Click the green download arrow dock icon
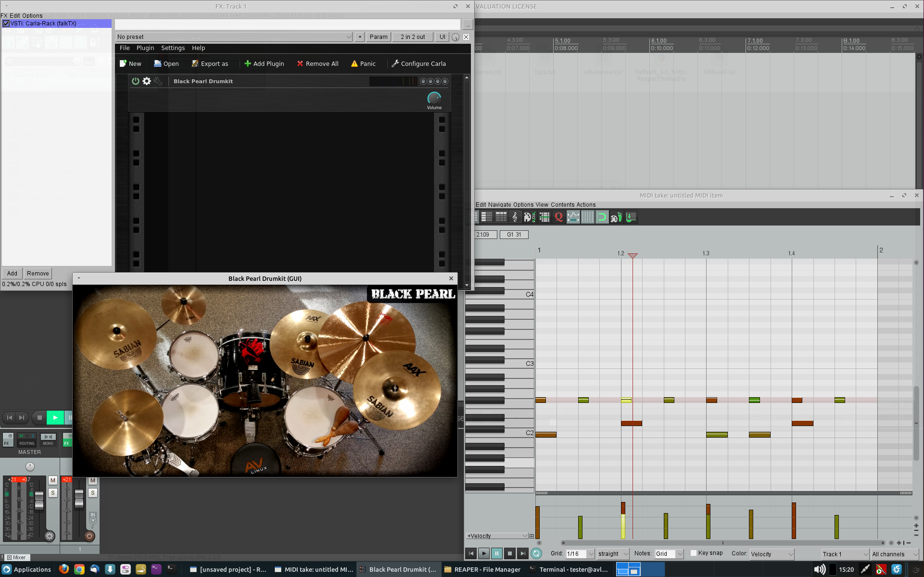Viewport: 924px width, 577px height. [631, 217]
